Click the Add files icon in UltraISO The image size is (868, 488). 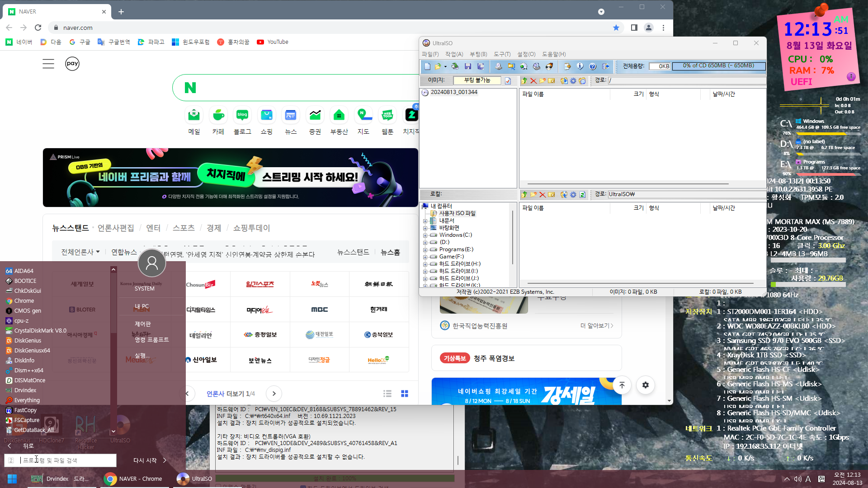click(x=567, y=66)
